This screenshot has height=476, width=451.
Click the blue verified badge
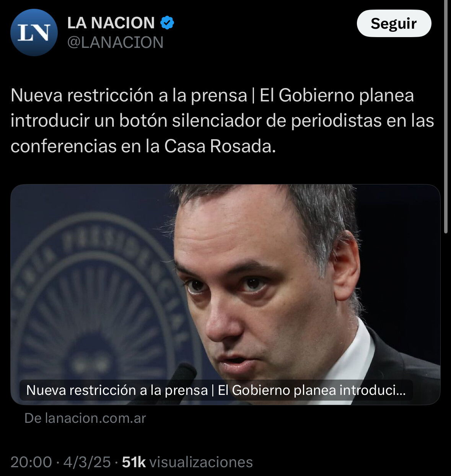coord(167,23)
